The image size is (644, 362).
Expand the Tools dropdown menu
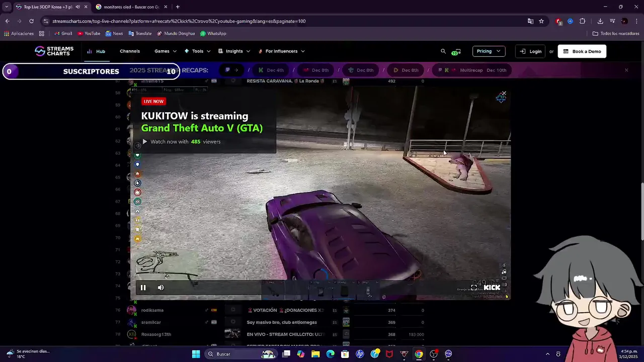(197, 51)
